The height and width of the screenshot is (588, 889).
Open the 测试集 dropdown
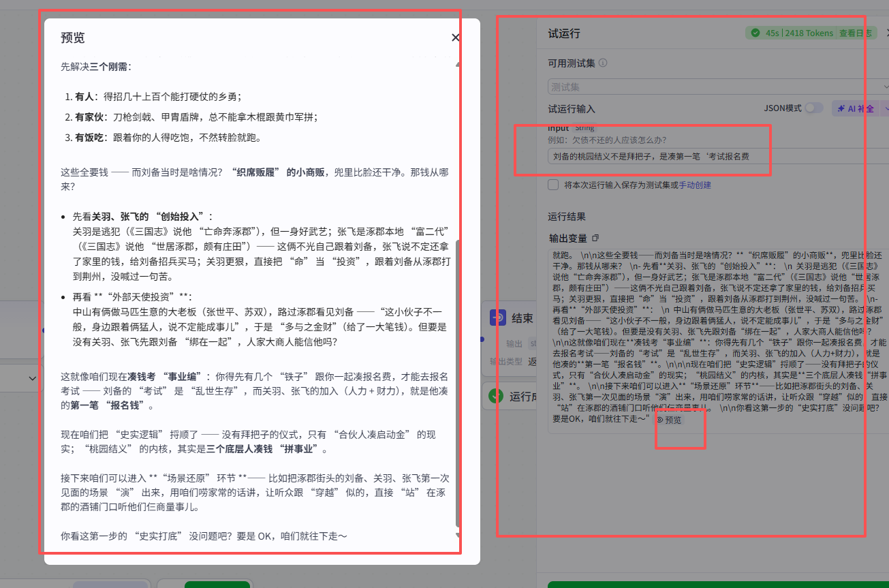pyautogui.click(x=719, y=87)
